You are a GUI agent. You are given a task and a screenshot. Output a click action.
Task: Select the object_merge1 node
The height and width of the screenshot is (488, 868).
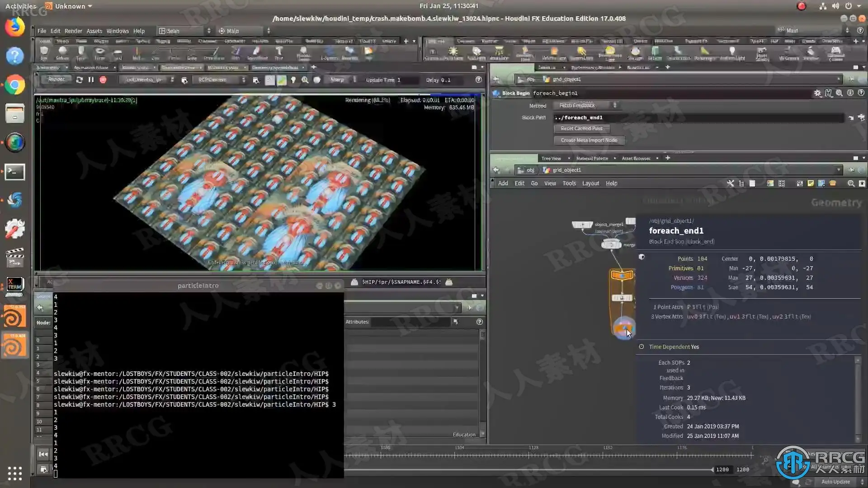[582, 225]
